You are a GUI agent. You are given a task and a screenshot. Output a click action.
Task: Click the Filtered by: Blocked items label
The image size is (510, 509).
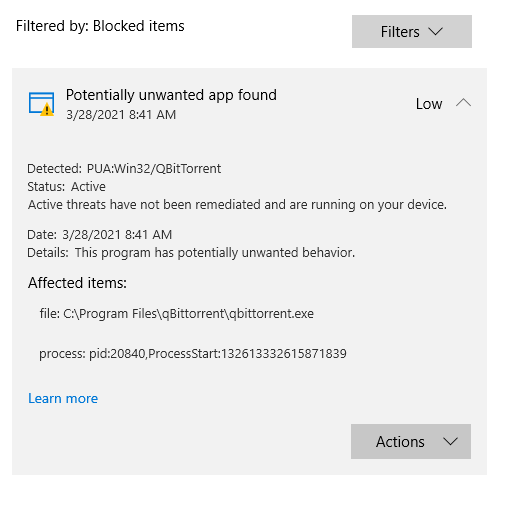(100, 26)
